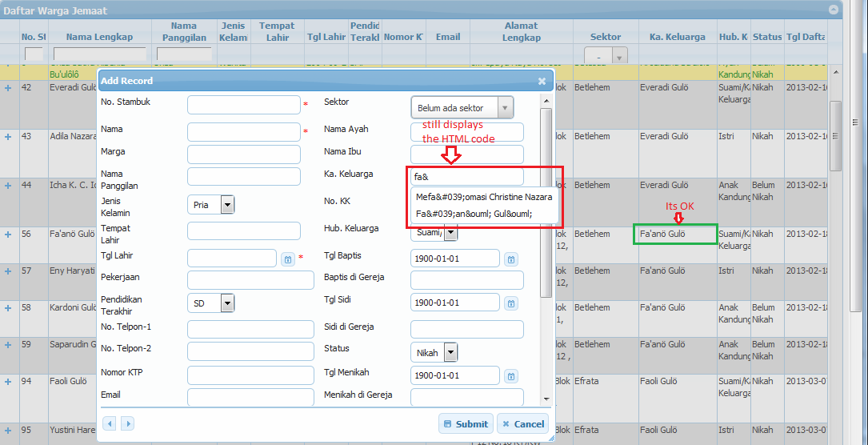The image size is (868, 445).
Task: Open the Jenis Kelamin dropdown
Action: (x=227, y=205)
